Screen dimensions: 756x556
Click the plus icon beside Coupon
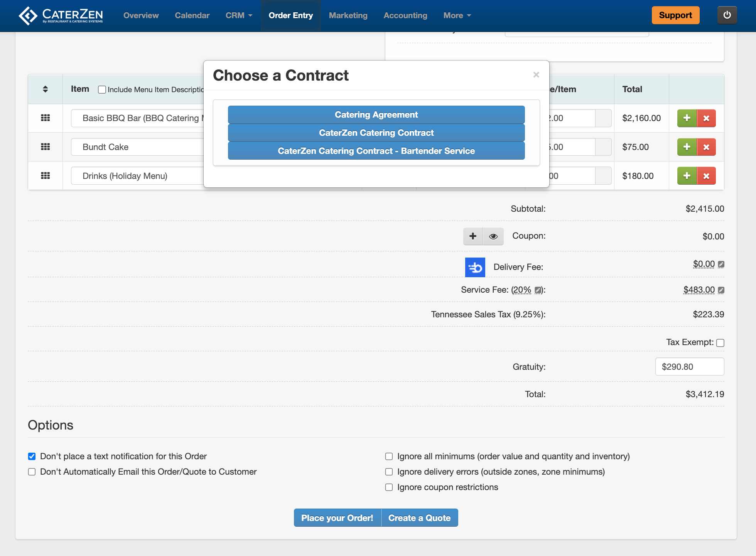click(x=473, y=236)
